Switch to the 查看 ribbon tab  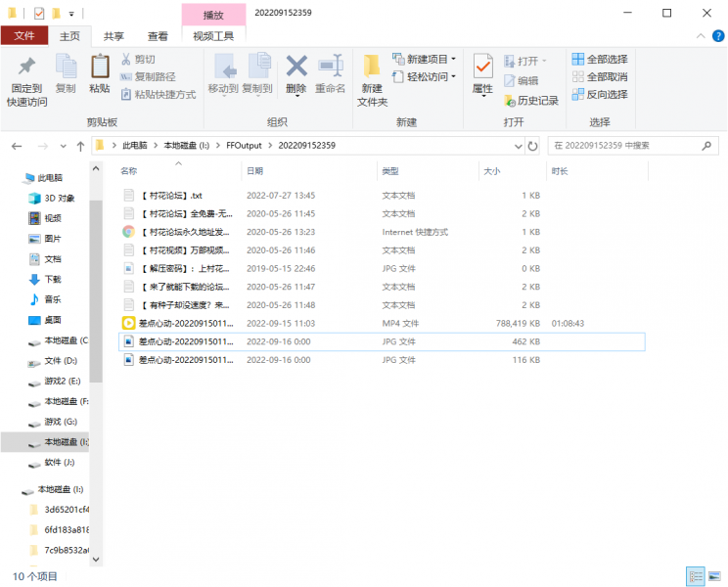[x=157, y=36]
